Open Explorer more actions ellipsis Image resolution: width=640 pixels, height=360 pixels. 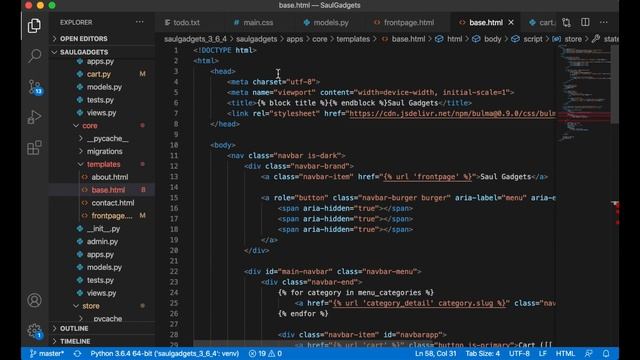tap(140, 22)
